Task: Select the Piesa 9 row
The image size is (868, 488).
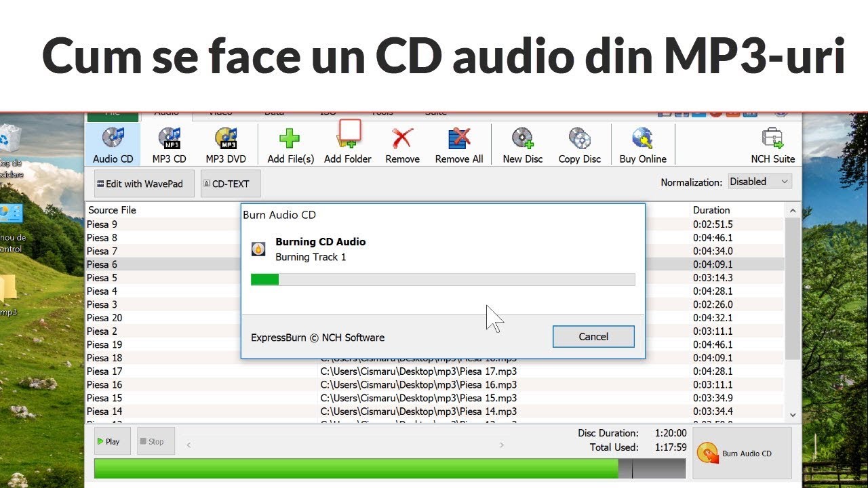Action: [435, 224]
